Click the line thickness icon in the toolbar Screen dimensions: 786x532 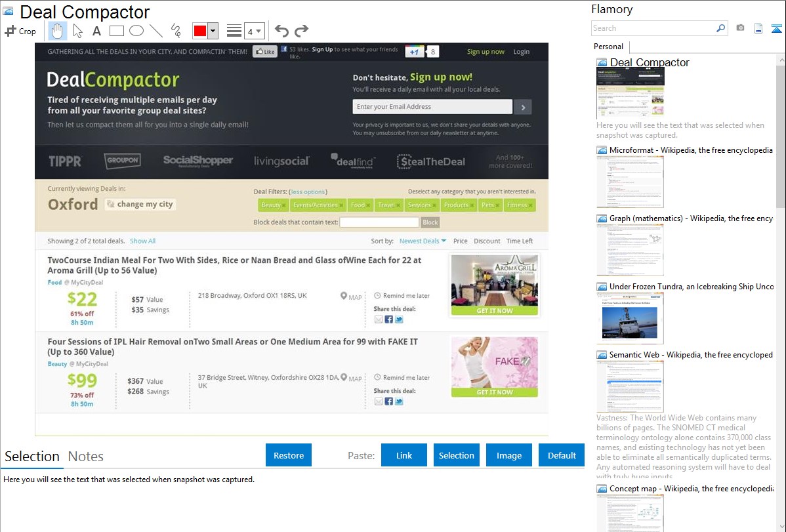point(234,31)
